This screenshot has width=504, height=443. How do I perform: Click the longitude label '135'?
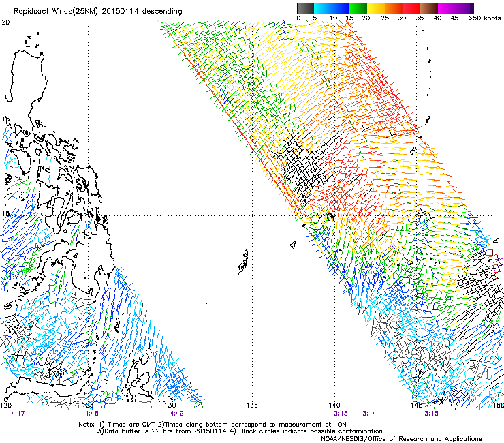pos(252,405)
